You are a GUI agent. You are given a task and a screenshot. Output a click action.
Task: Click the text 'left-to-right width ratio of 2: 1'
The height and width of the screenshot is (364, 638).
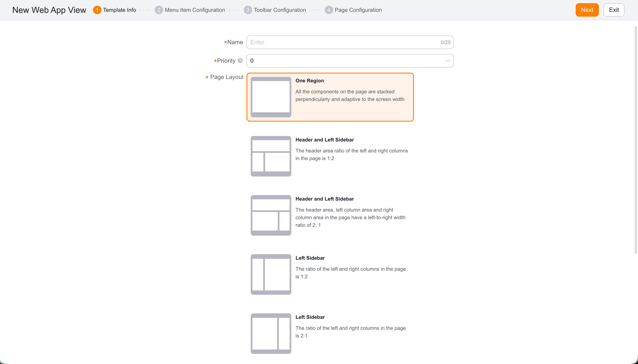pyautogui.click(x=350, y=221)
